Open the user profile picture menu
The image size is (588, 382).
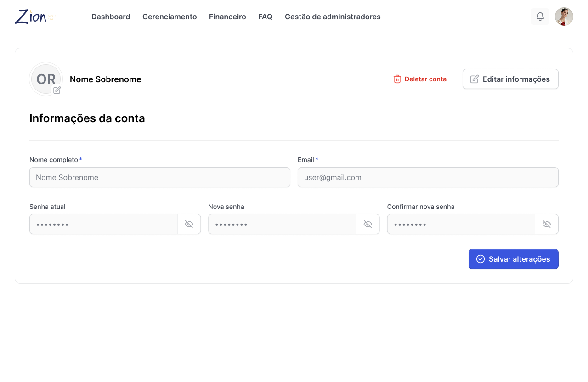(564, 17)
